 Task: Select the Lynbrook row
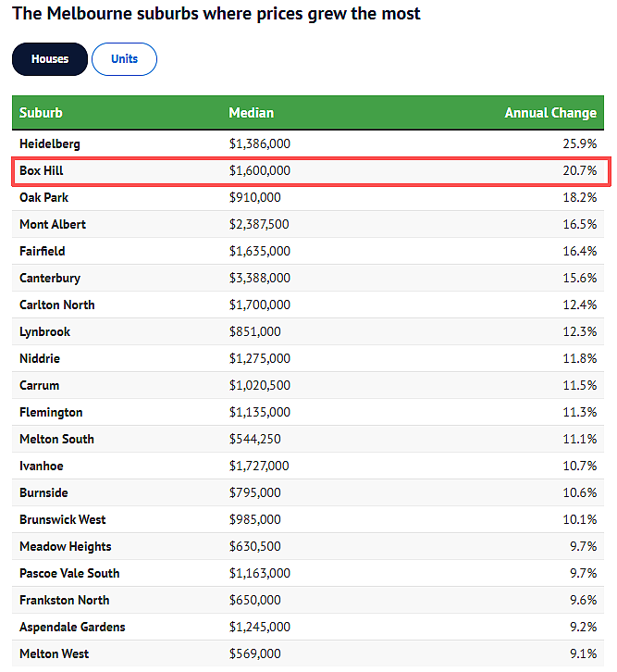308,331
